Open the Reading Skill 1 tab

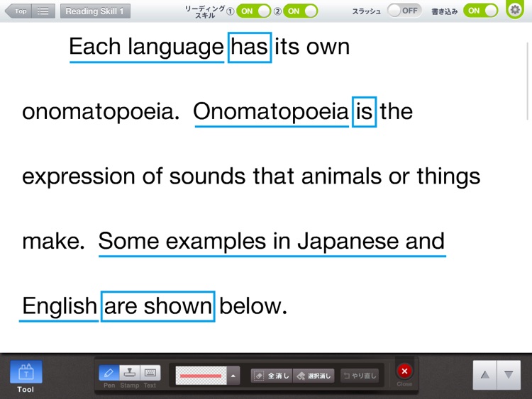point(95,11)
